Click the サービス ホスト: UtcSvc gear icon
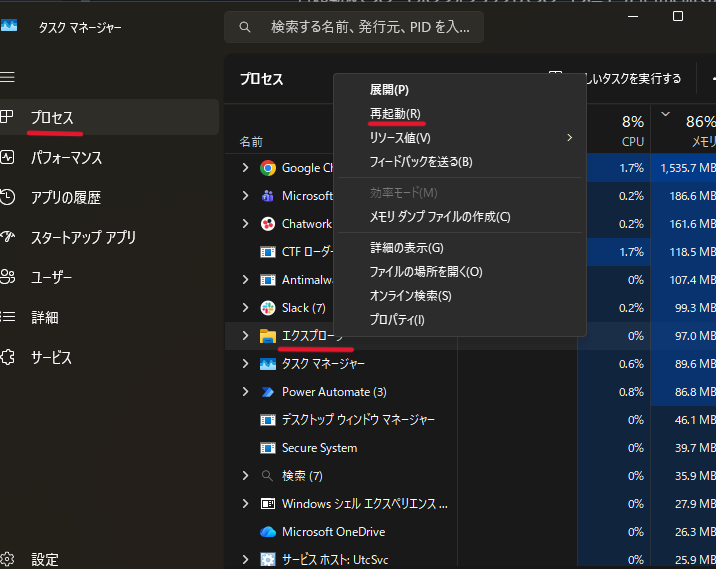 (268, 560)
